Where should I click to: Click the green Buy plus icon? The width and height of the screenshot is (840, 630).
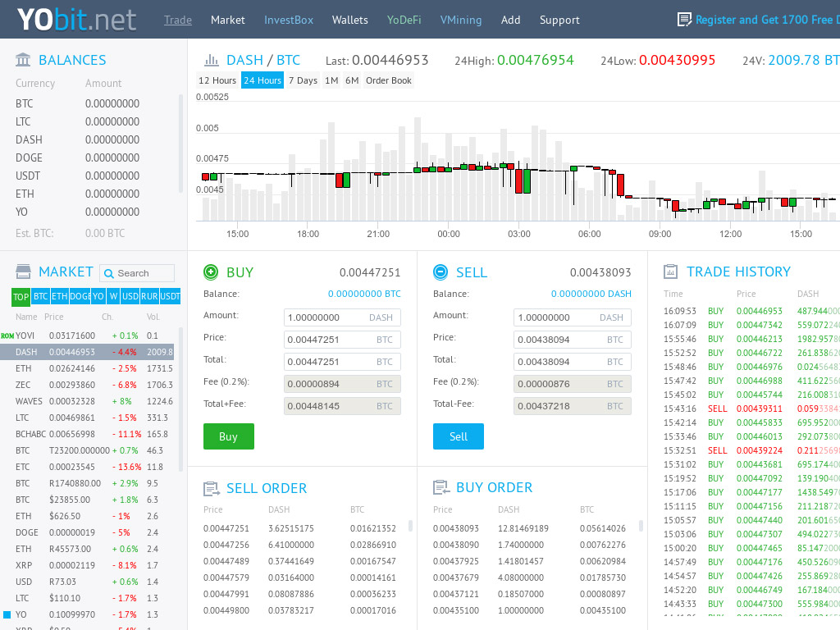pyautogui.click(x=211, y=272)
